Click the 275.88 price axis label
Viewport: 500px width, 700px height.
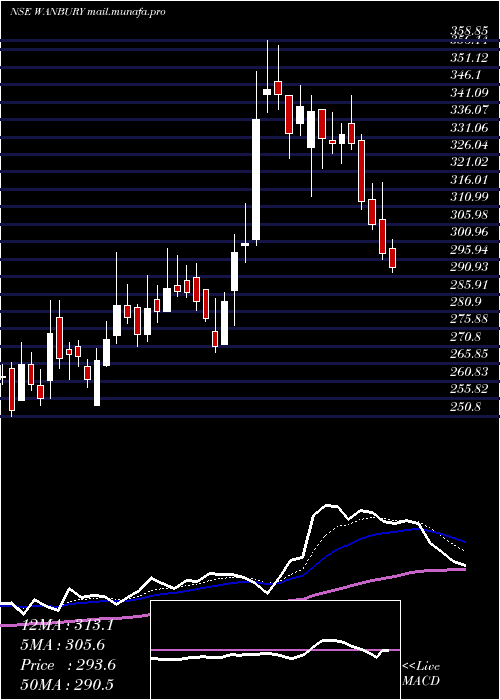pyautogui.click(x=468, y=319)
